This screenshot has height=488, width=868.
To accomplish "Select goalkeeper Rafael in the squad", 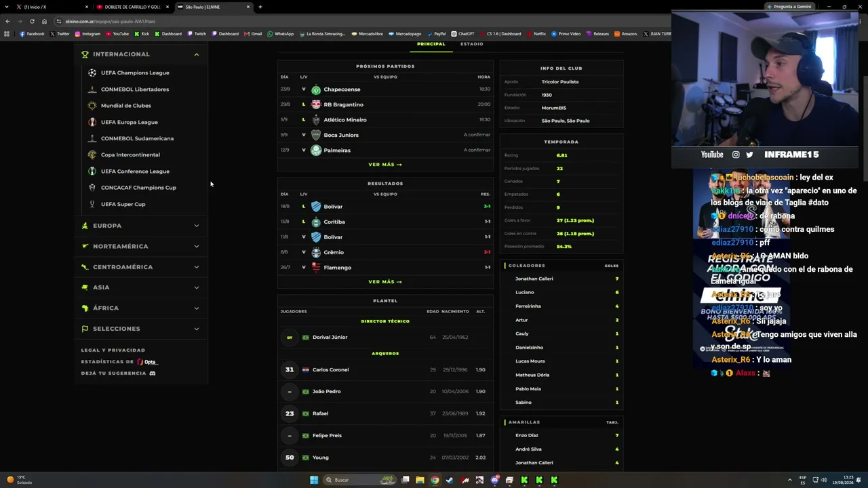I will tap(320, 413).
